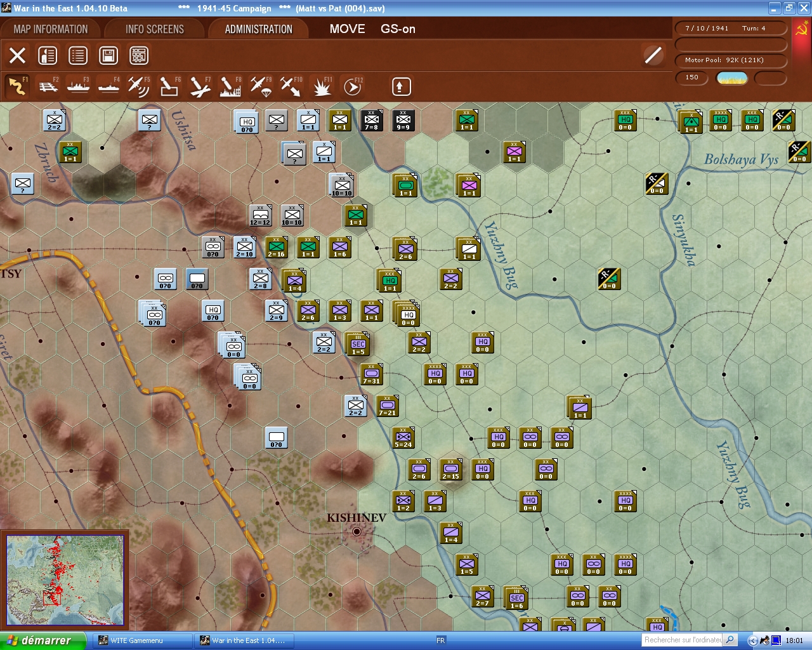Select the Soviet unit marked 7=21
812x650 pixels.
(x=388, y=406)
